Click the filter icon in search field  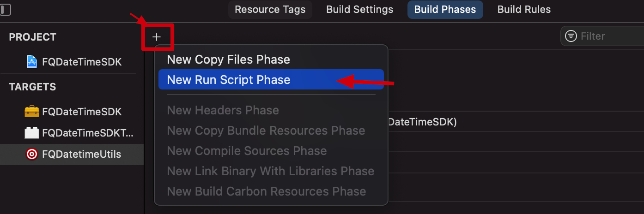click(x=571, y=36)
